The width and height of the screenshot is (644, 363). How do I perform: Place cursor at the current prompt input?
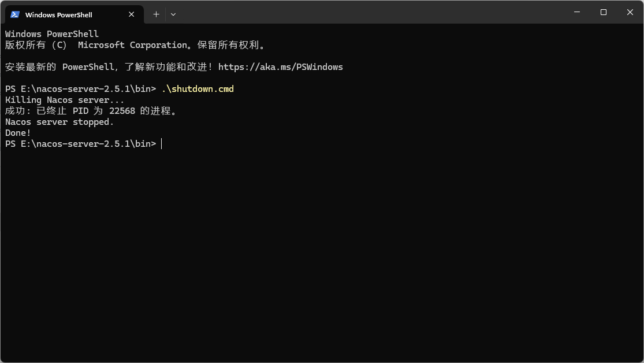point(162,144)
